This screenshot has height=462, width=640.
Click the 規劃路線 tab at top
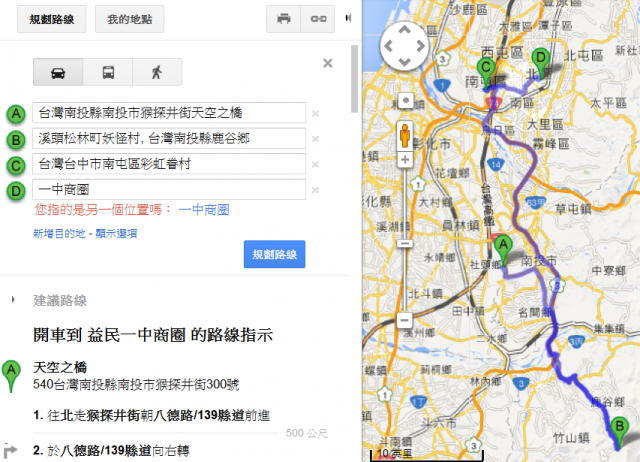(x=51, y=19)
